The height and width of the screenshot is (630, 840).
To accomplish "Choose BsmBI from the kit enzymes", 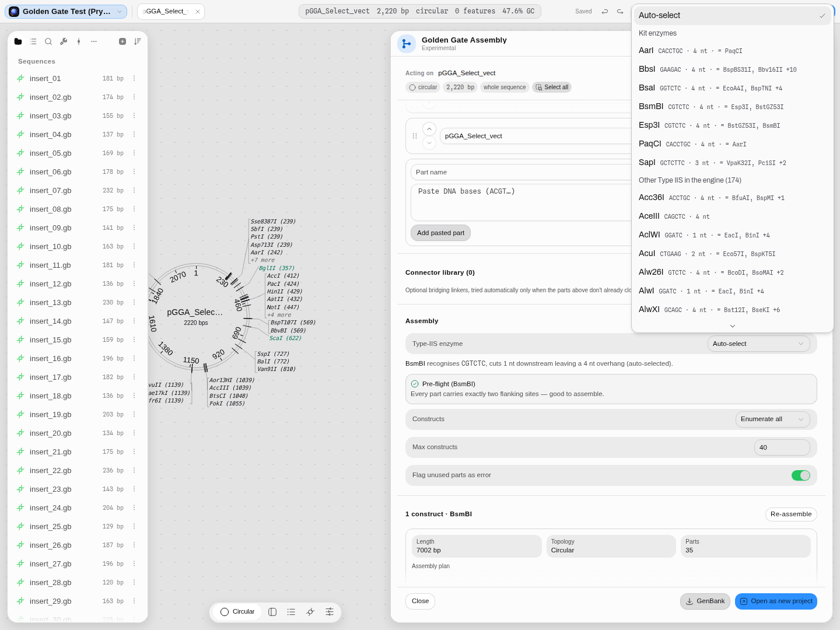I will coord(732,107).
